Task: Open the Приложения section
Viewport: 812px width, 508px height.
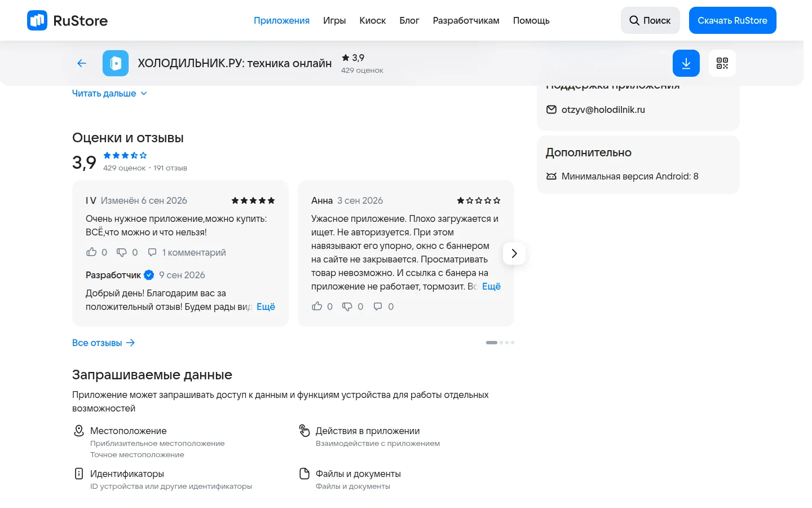Action: click(281, 20)
